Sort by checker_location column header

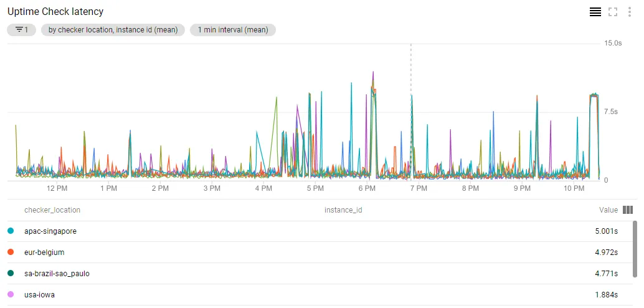tap(52, 210)
